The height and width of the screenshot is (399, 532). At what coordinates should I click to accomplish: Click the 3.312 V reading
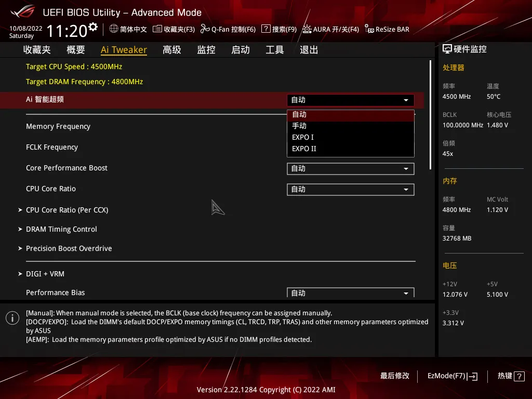(453, 323)
